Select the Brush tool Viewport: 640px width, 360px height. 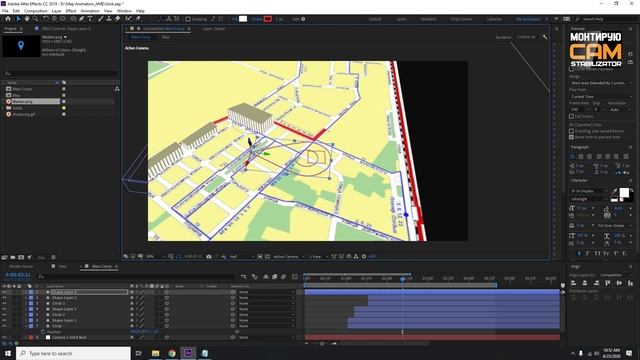pyautogui.click(x=100, y=19)
